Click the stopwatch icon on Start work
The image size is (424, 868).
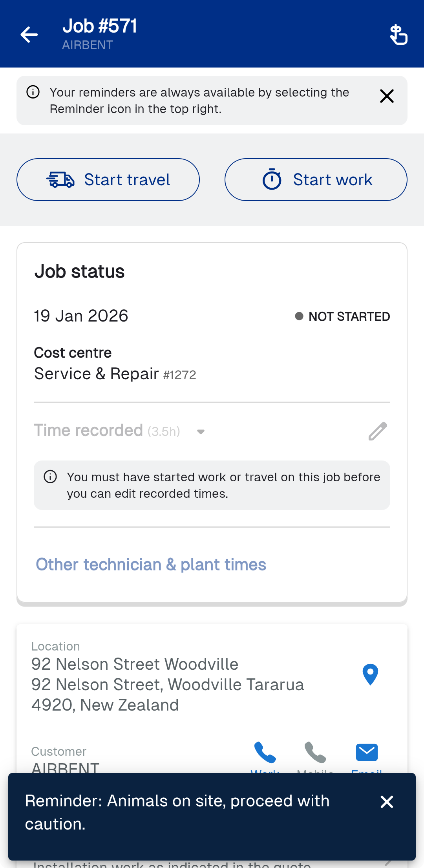[272, 180]
